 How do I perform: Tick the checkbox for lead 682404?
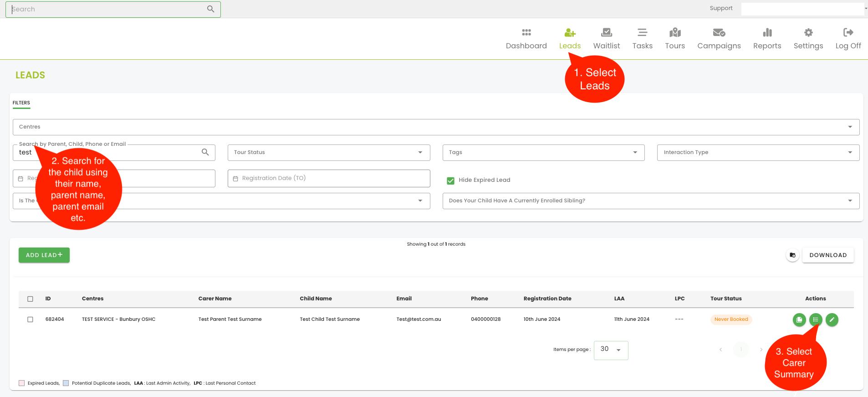coord(31,320)
